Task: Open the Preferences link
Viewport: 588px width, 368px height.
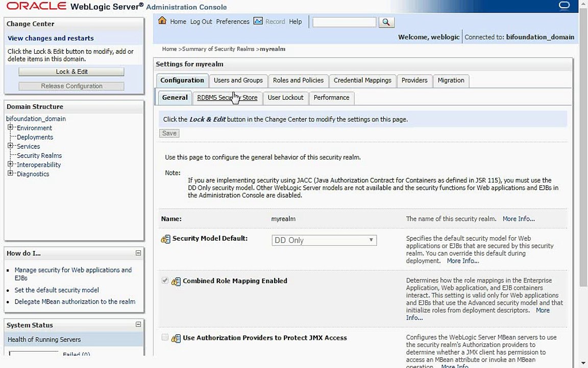Action: [x=233, y=22]
